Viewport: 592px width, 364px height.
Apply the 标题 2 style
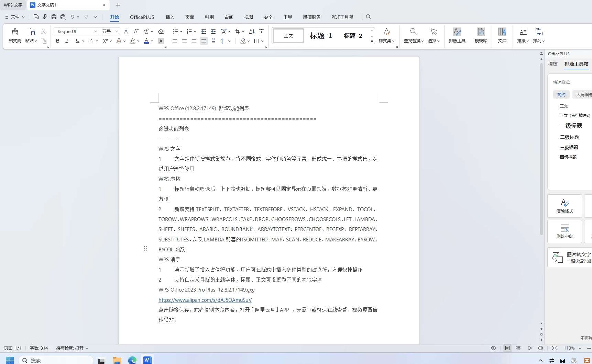click(353, 36)
